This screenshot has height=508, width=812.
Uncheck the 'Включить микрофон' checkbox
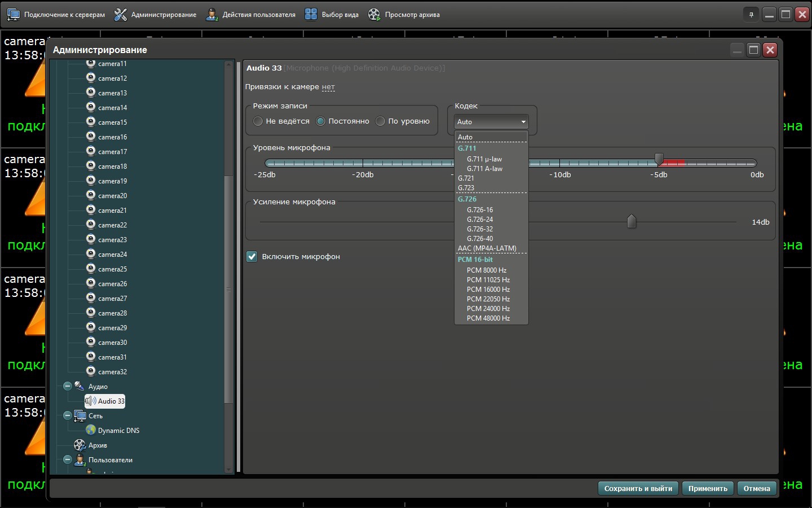click(x=252, y=257)
